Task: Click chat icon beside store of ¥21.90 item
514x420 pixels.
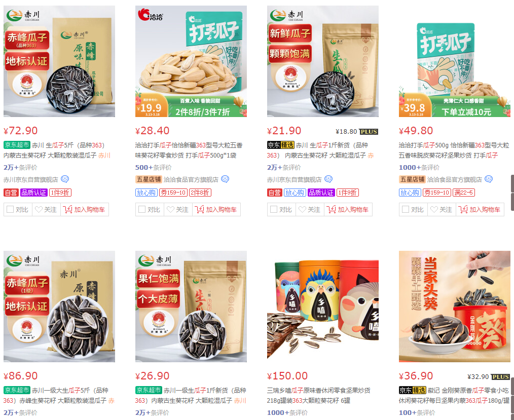Action: click(x=328, y=179)
